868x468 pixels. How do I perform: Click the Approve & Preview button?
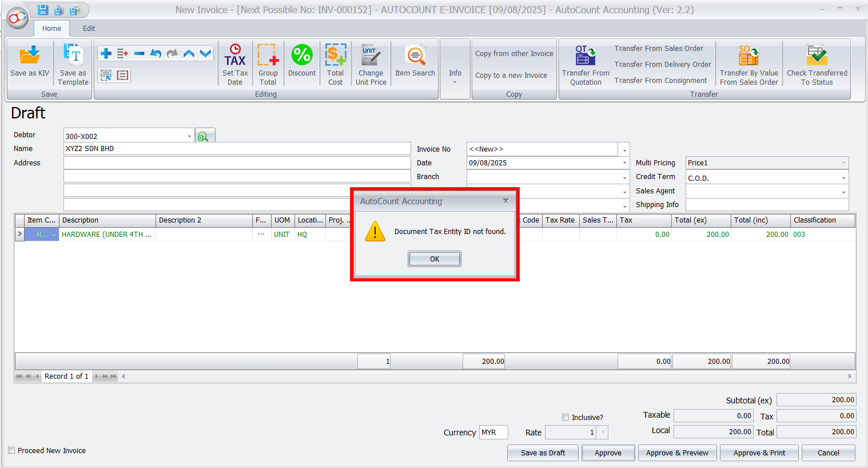[x=677, y=453]
